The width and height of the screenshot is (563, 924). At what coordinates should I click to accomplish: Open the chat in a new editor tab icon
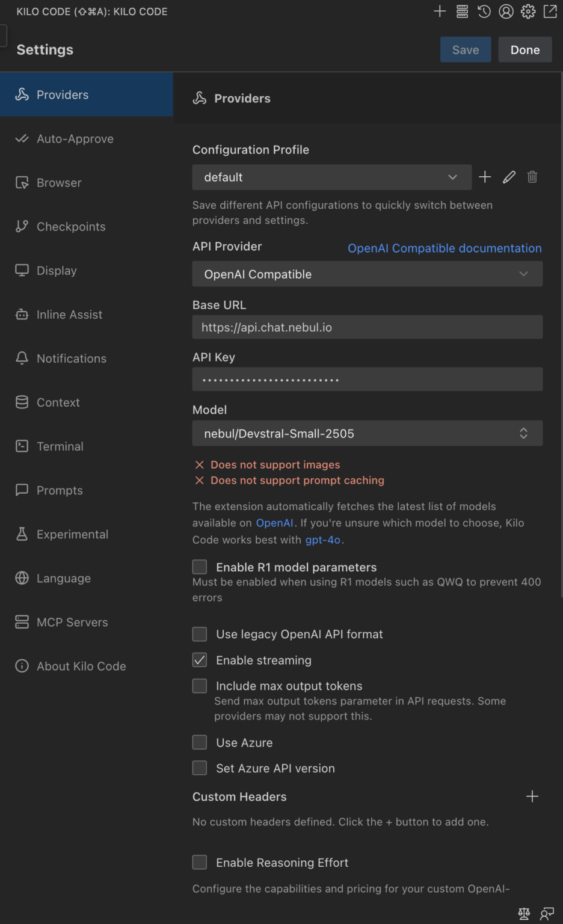pos(550,11)
